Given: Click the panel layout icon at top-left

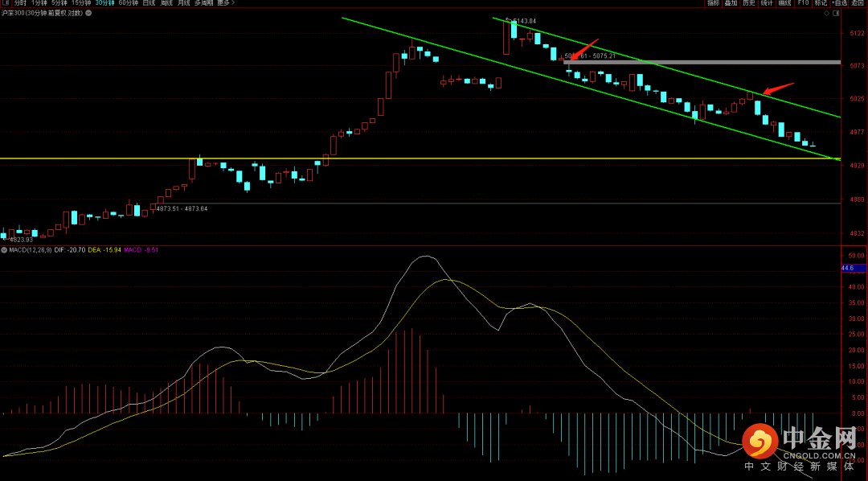Looking at the screenshot, I should [4, 3].
